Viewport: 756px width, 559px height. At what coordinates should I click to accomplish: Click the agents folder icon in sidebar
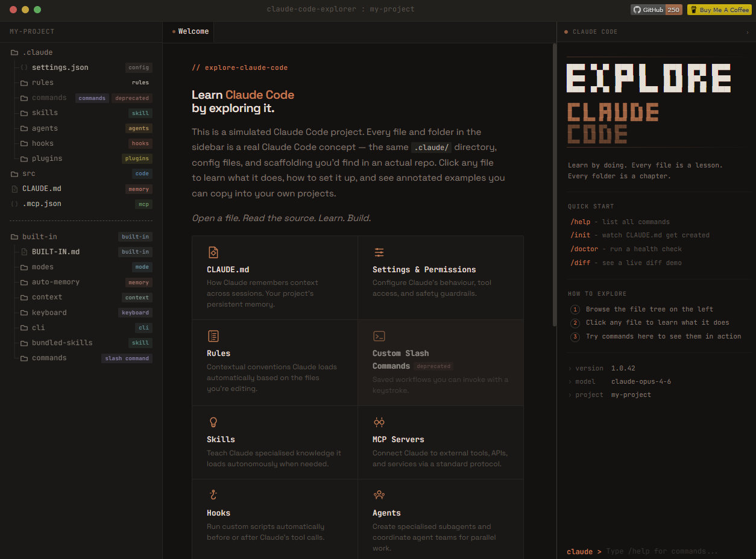coord(24,128)
